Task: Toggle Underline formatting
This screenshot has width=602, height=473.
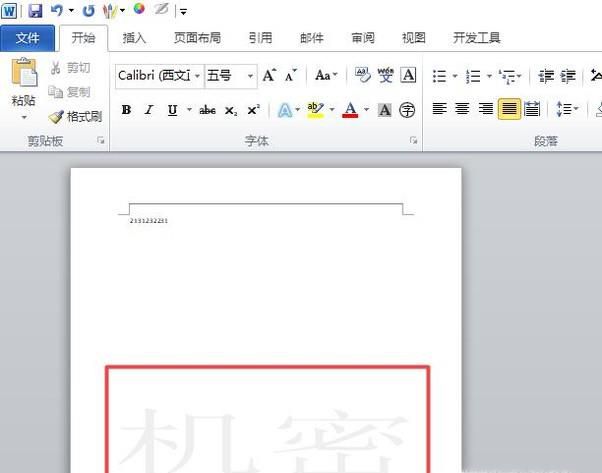Action: click(172, 110)
